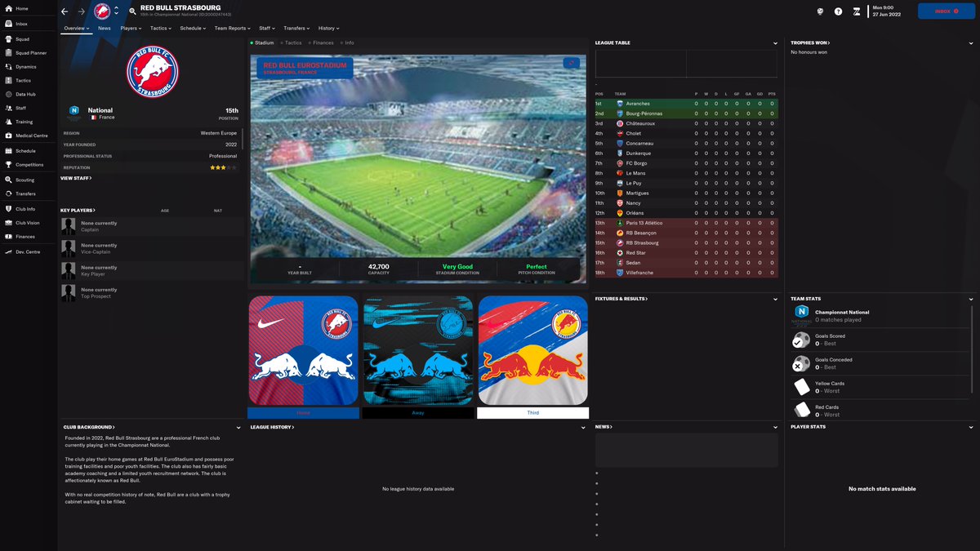Expand the Trophies Won panel chevron
This screenshot has width=980, height=551.
point(971,43)
